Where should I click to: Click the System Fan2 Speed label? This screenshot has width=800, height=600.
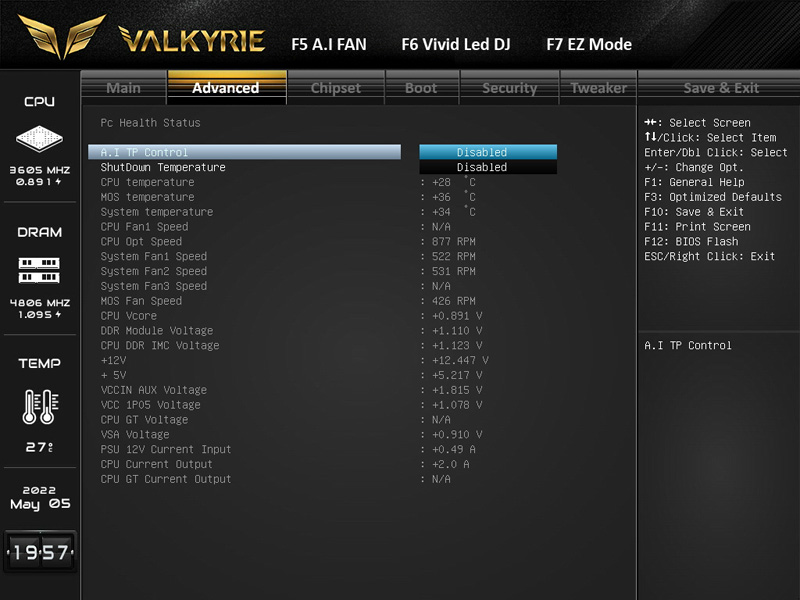(154, 271)
